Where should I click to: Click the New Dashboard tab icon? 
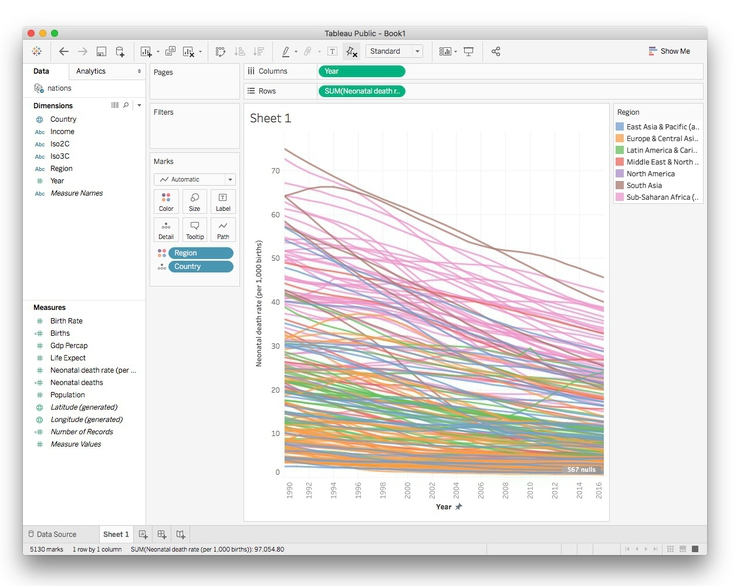[162, 534]
